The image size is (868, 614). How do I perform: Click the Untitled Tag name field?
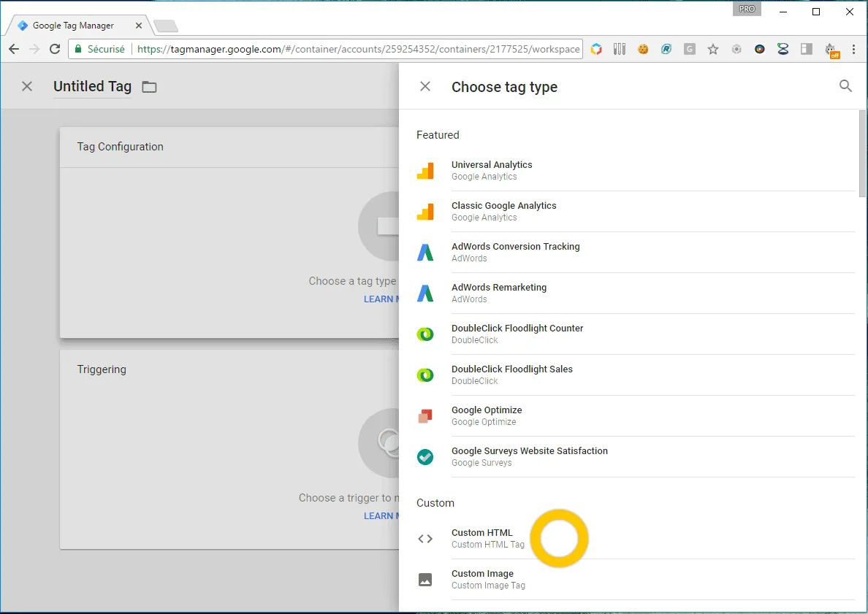point(92,86)
